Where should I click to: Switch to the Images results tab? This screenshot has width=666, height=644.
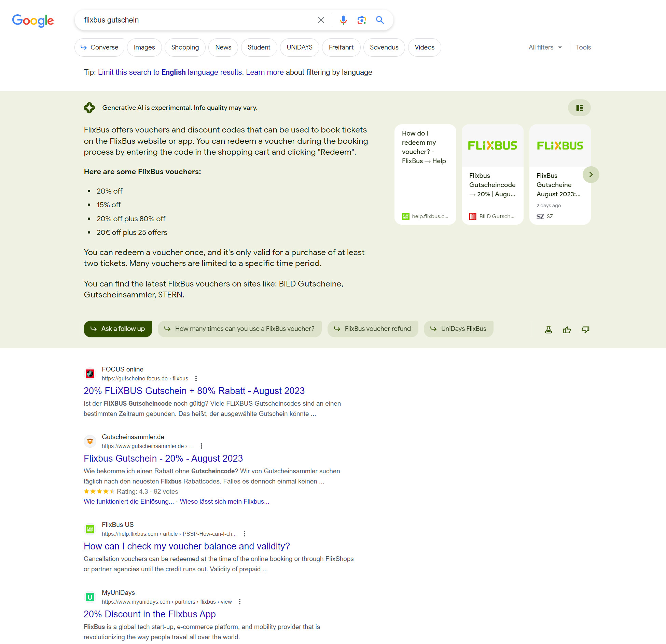[144, 47]
